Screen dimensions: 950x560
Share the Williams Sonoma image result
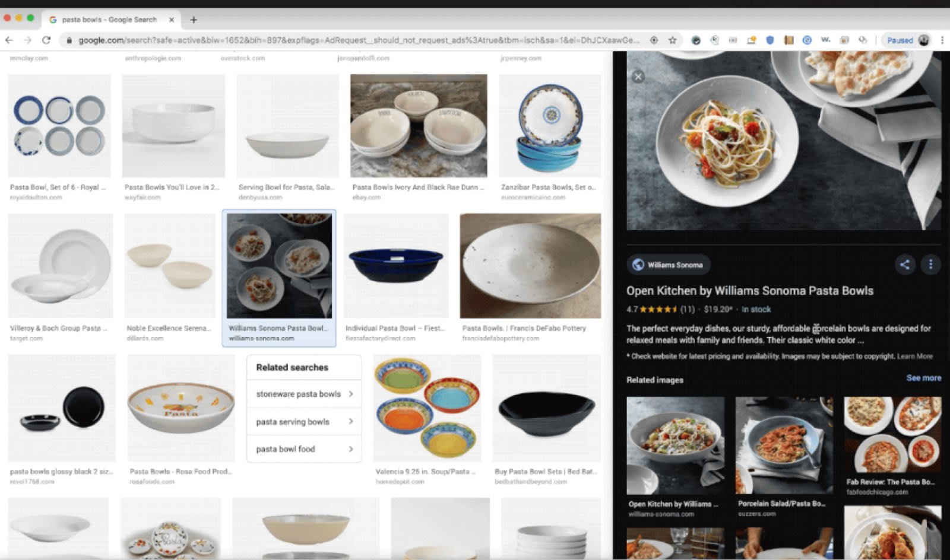coord(905,265)
